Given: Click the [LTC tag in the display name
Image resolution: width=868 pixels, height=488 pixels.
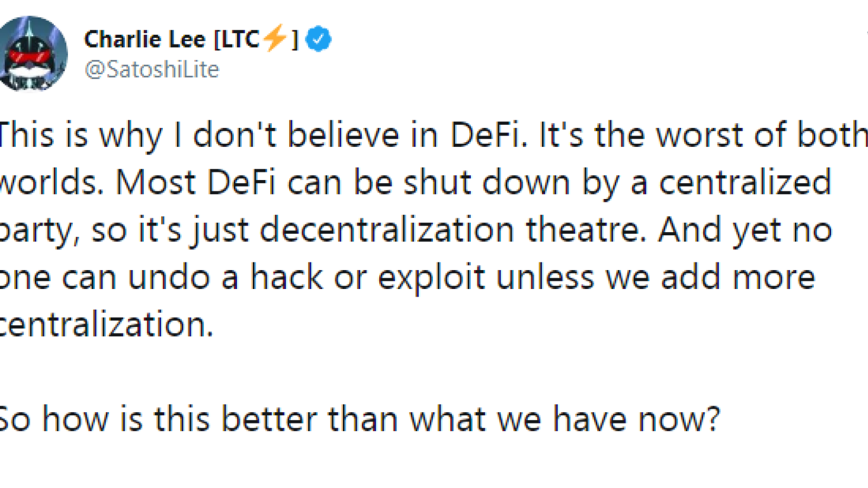Looking at the screenshot, I should coord(237,39).
